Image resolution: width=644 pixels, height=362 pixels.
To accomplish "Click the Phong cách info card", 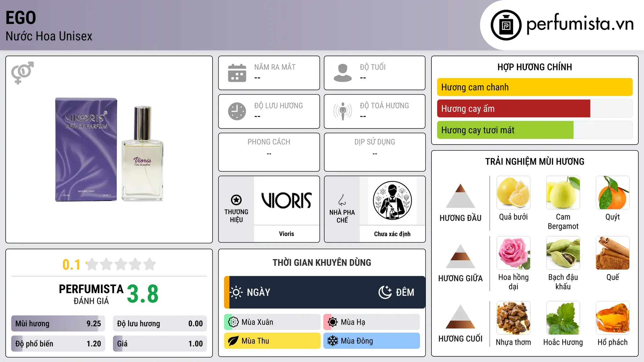I will point(269,152).
